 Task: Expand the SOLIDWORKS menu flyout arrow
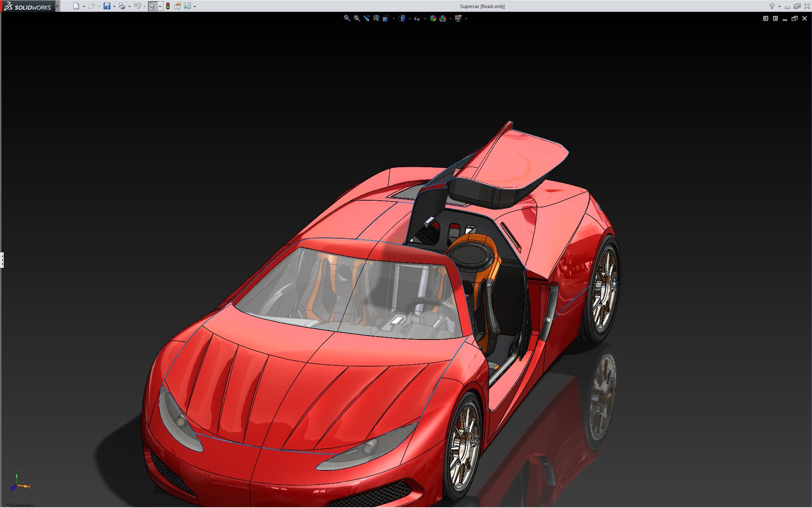(58, 6)
